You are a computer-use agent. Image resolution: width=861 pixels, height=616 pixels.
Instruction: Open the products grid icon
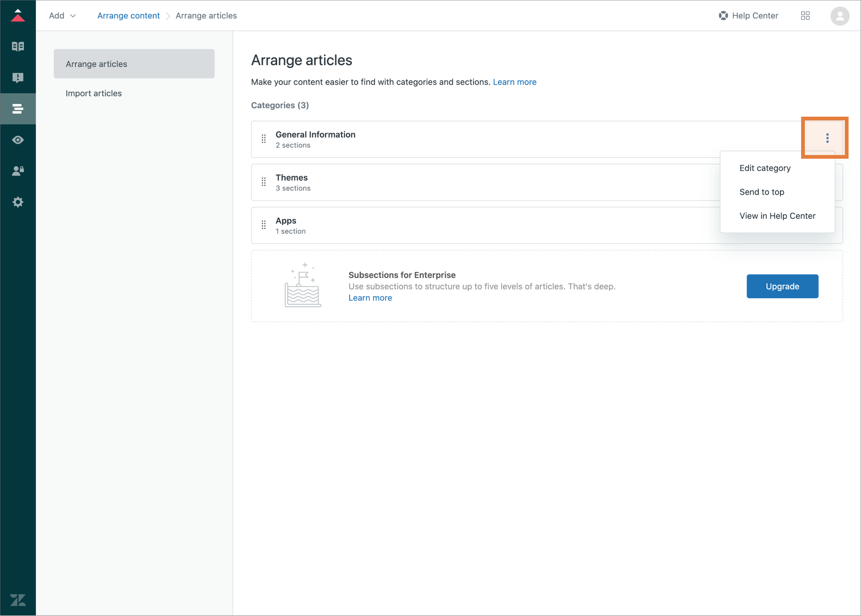click(805, 15)
